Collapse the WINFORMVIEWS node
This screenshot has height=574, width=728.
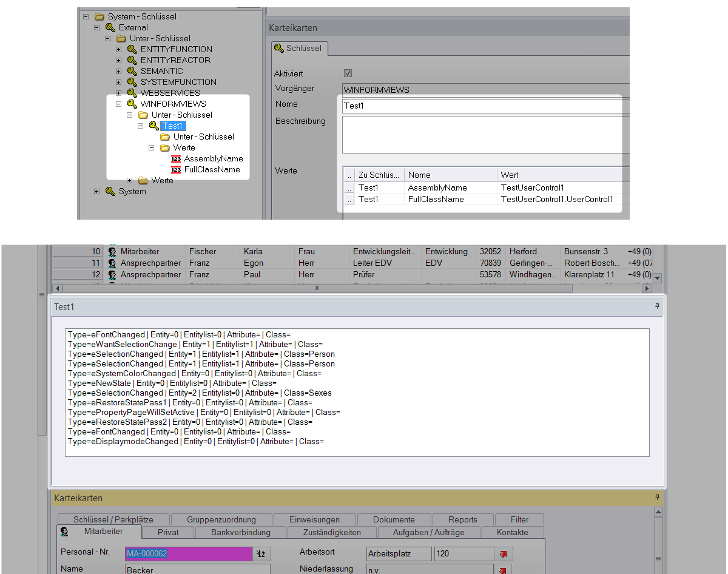[119, 104]
